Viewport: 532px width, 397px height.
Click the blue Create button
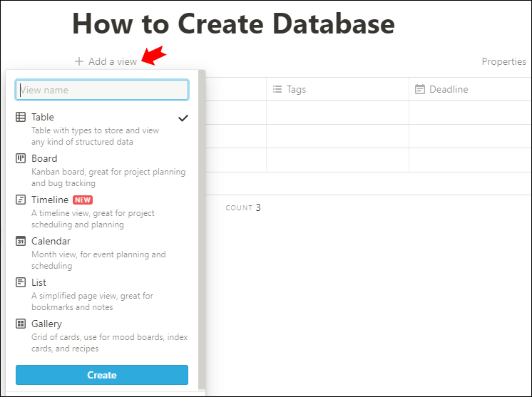(102, 375)
